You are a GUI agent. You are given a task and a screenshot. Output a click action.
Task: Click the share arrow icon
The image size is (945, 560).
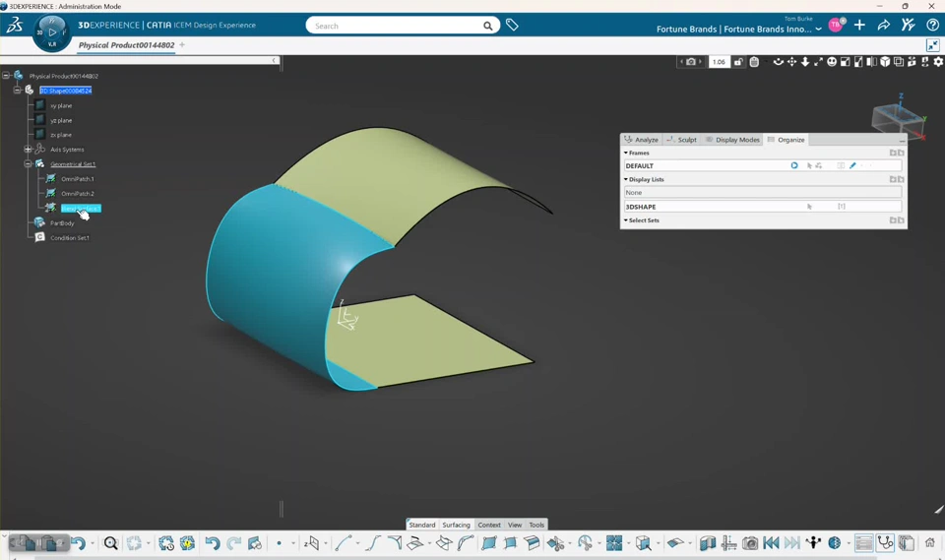click(884, 25)
